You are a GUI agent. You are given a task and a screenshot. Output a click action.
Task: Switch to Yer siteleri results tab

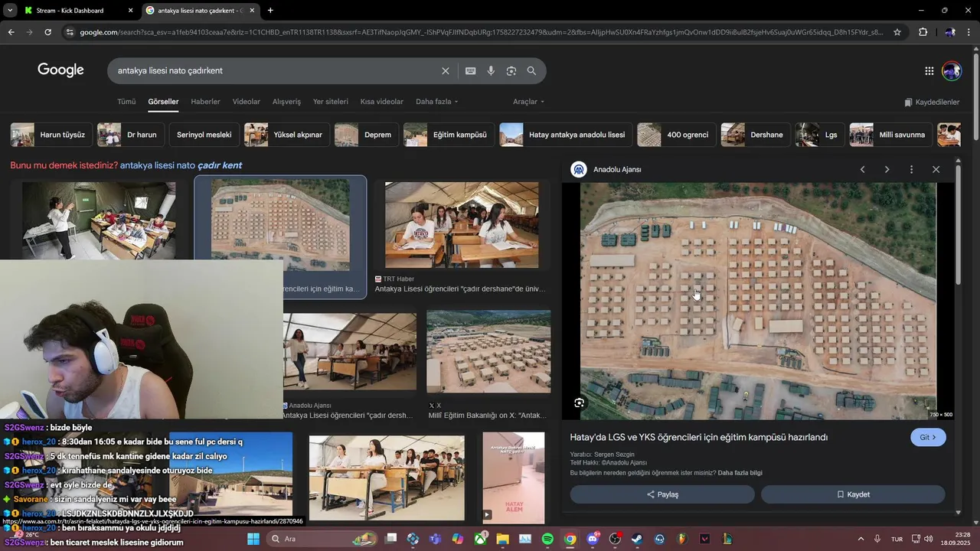[331, 102]
